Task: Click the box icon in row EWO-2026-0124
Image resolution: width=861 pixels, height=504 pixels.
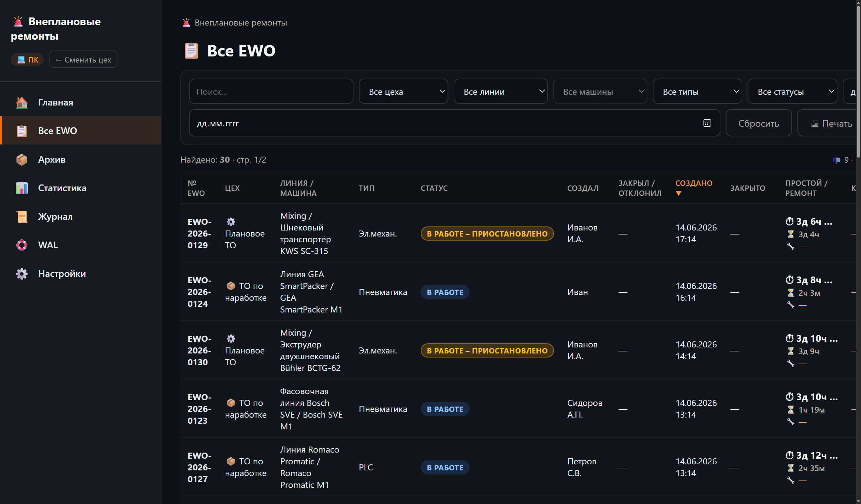Action: [231, 286]
